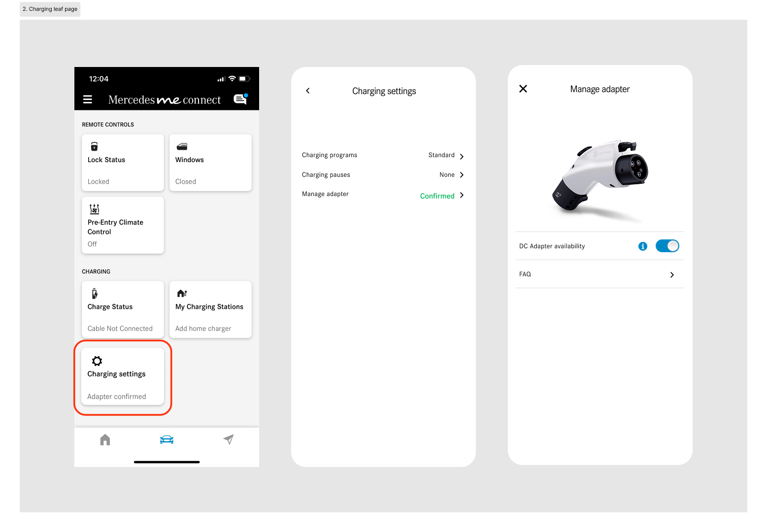This screenshot has height=532, width=767.
Task: Click the iOS home indicator bar
Action: [x=167, y=462]
